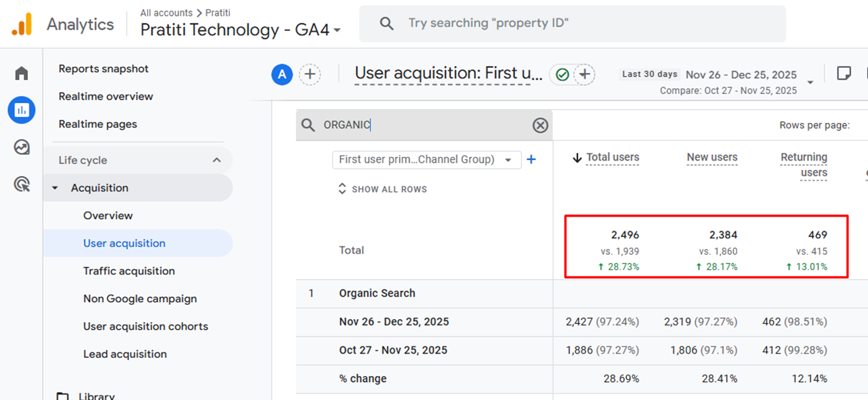The width and height of the screenshot is (868, 400).
Task: Open the report insights note icon
Action: coord(843,73)
